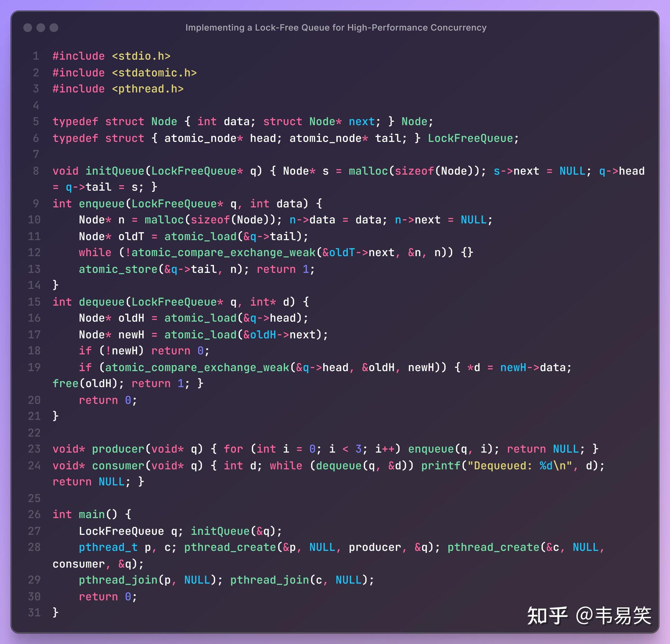Click the 'consumer' function name on line 24

pos(118,466)
